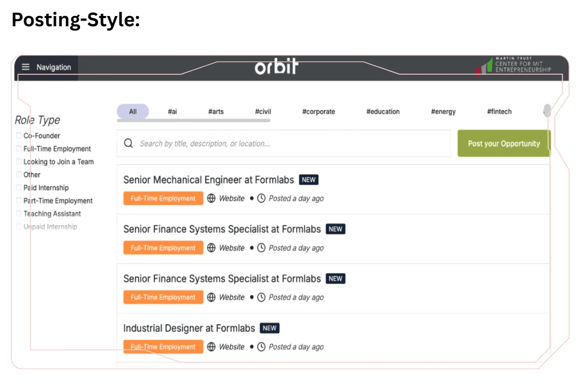Filter by the #ai tag
The width and height of the screenshot is (581, 392).
tap(173, 111)
